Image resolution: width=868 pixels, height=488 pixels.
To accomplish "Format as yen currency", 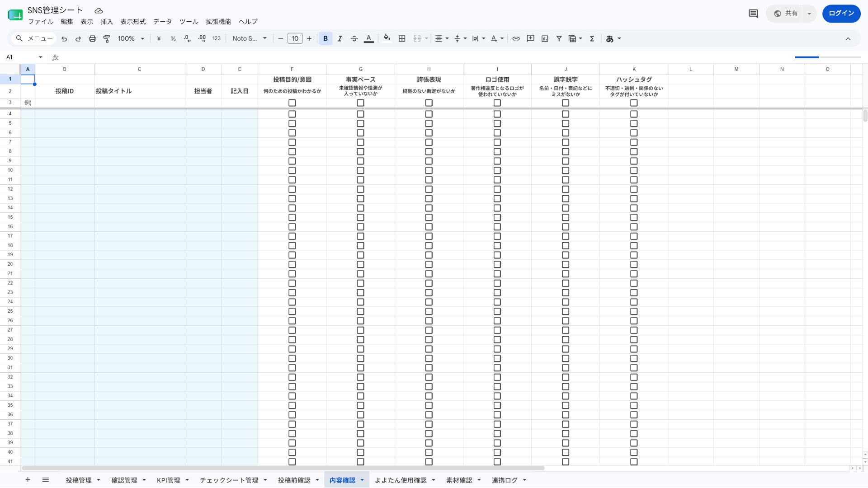I will click(159, 39).
